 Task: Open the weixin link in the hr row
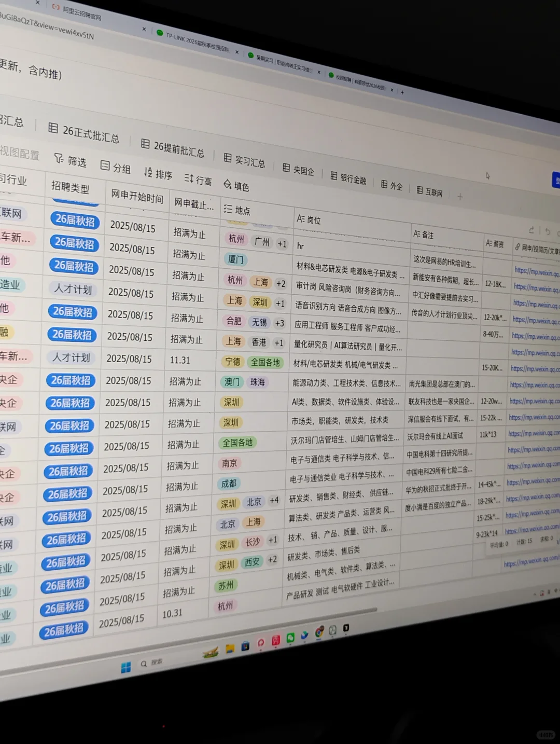pyautogui.click(x=536, y=272)
